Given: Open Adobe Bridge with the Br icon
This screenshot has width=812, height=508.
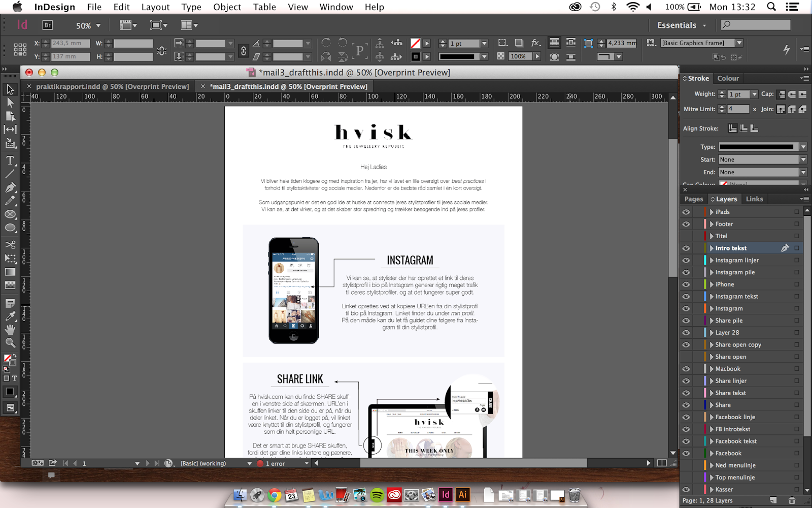Looking at the screenshot, I should [x=47, y=25].
